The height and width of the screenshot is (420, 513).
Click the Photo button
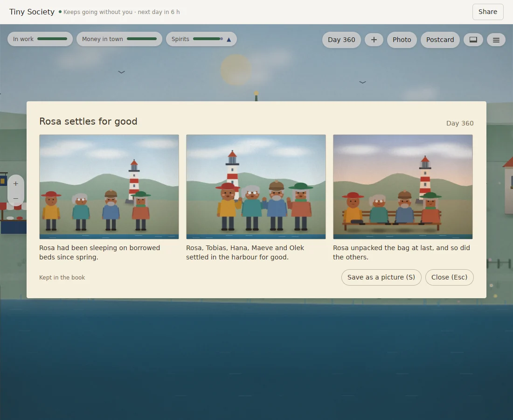(402, 40)
